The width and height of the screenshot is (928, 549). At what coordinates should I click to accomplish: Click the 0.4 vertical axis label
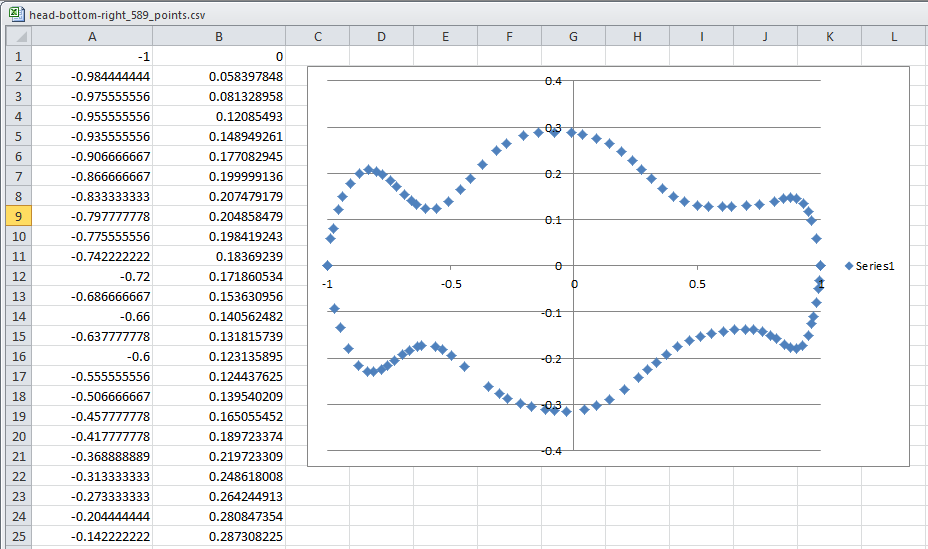553,81
